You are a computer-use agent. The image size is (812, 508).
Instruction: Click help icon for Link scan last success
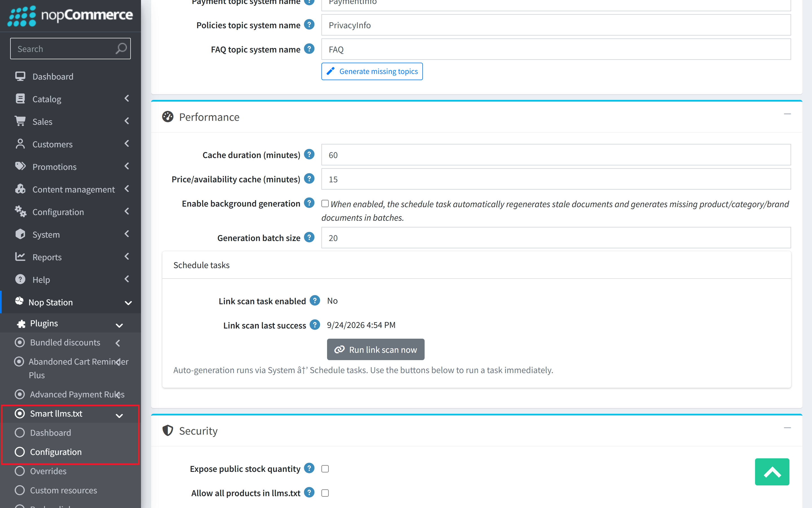click(315, 325)
